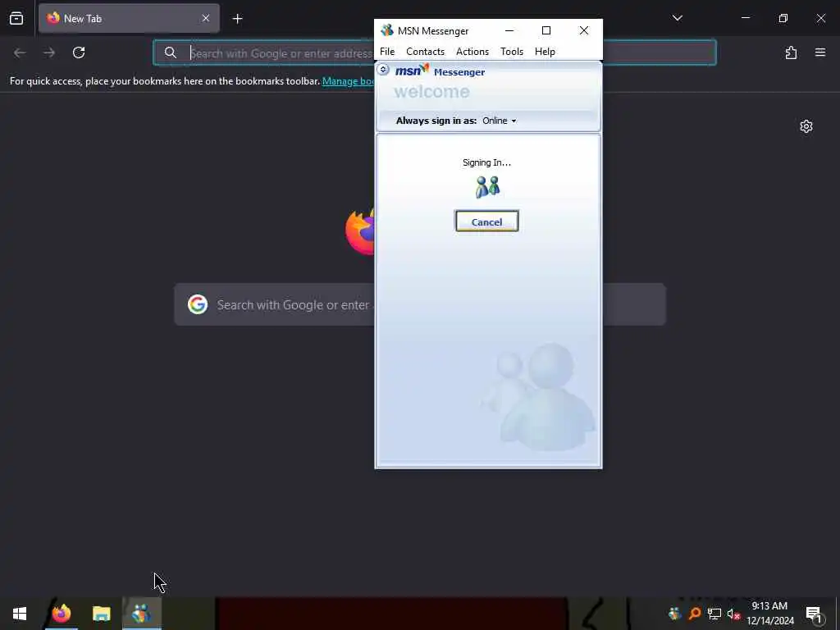Open the Windows Start menu
This screenshot has width=840, height=630.
[x=20, y=614]
